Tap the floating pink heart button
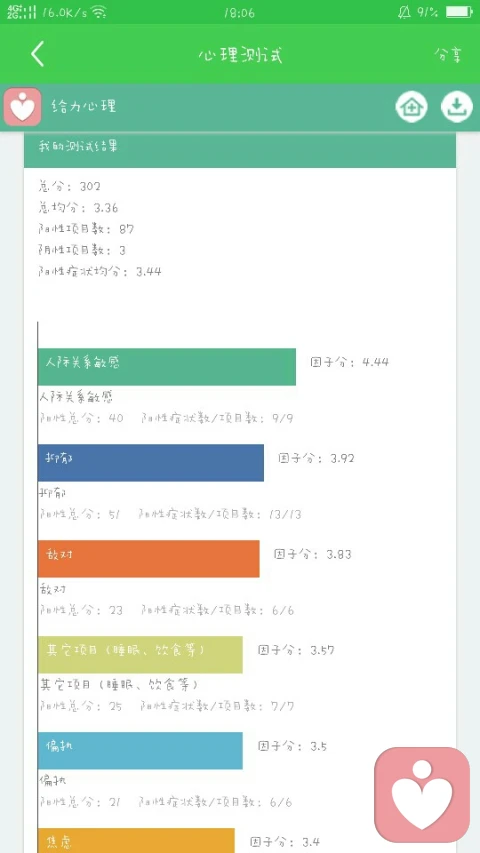The image size is (480, 853). [422, 795]
